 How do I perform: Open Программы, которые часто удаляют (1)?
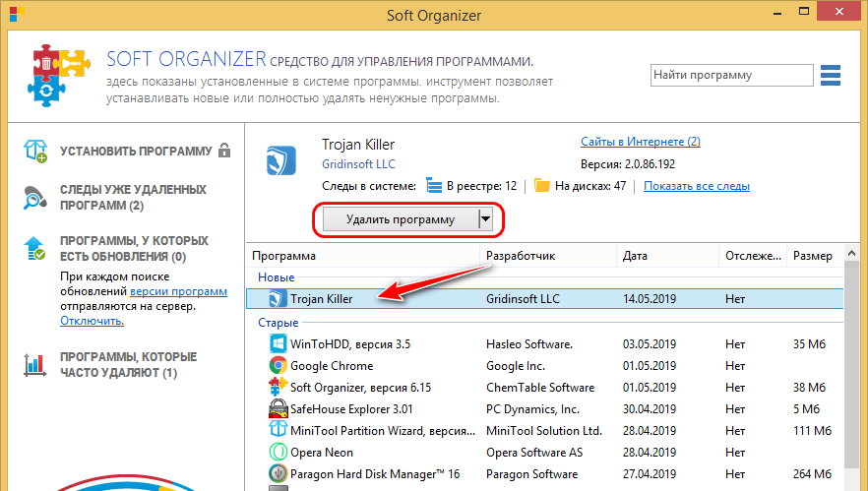point(128,365)
